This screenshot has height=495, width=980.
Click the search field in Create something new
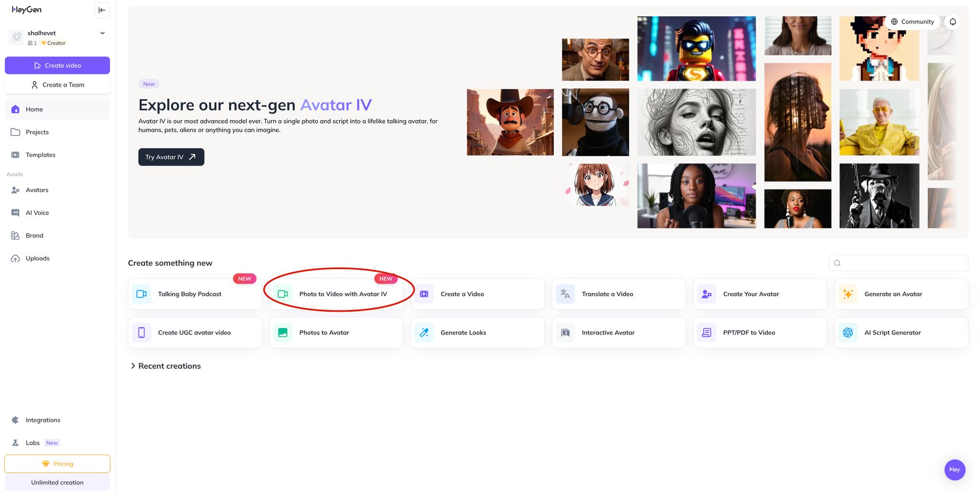click(898, 263)
